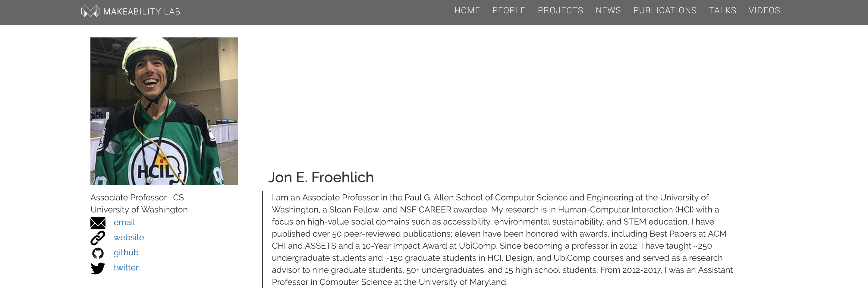Click the MAKEABILITY LAB brand text
The height and width of the screenshot is (297, 868).
point(142,11)
